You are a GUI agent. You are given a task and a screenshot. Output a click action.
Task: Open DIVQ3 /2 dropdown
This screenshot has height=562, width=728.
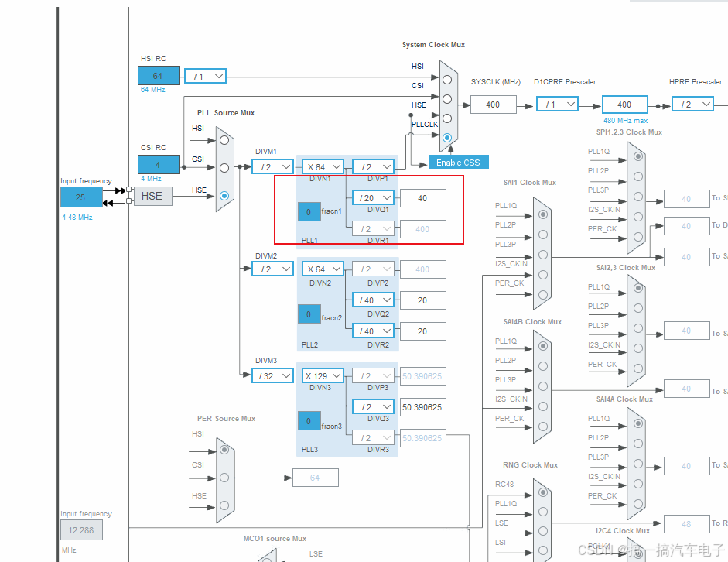[x=373, y=406]
